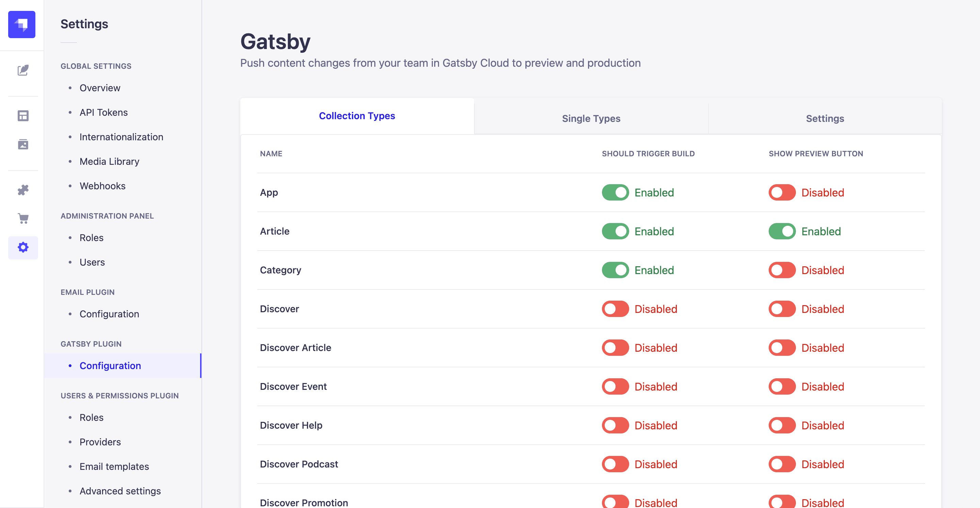980x508 pixels.
Task: Click the Settings gear icon in sidebar
Action: [x=22, y=248]
